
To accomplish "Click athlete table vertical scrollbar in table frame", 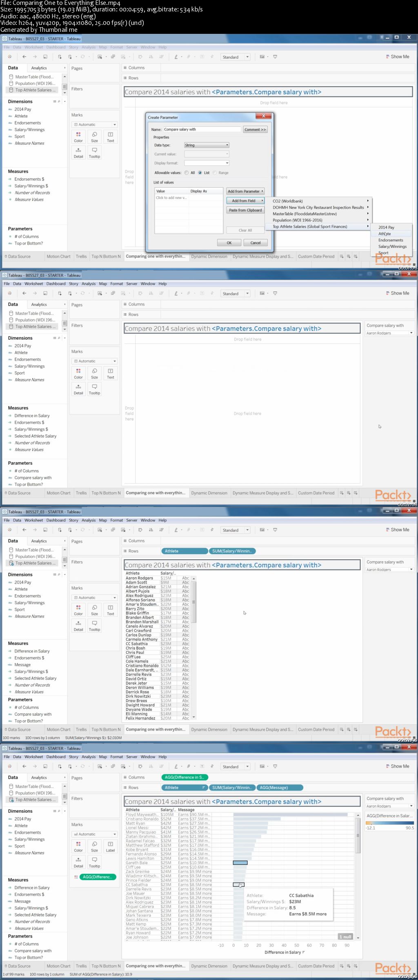I will tap(194, 648).
